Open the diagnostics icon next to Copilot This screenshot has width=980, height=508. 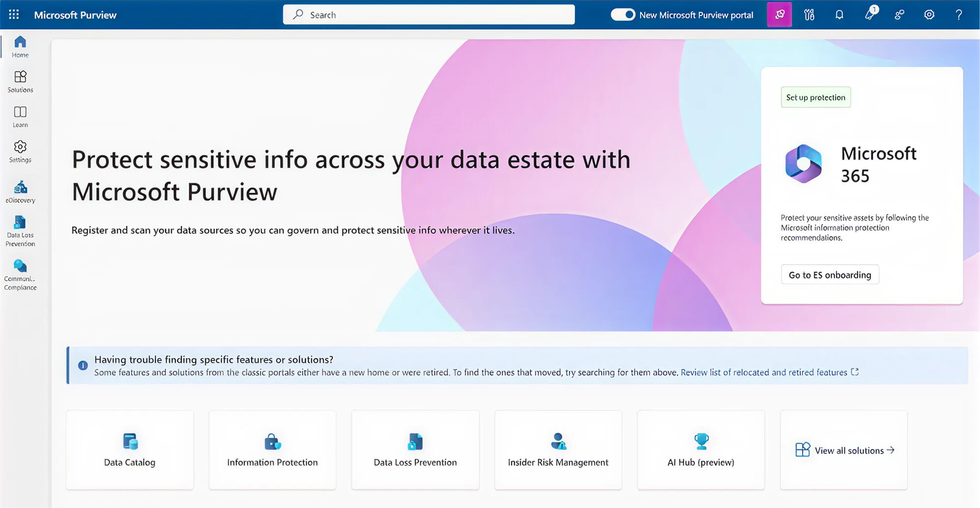[x=809, y=15]
